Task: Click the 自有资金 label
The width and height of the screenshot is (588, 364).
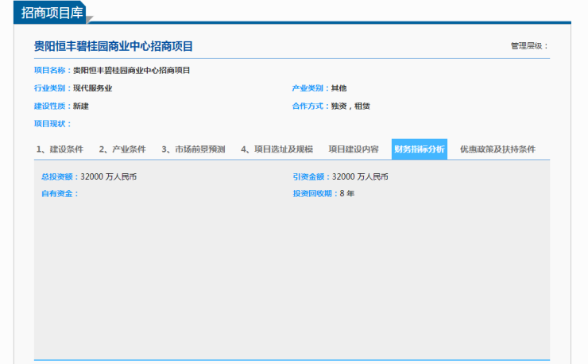Action: click(x=60, y=194)
